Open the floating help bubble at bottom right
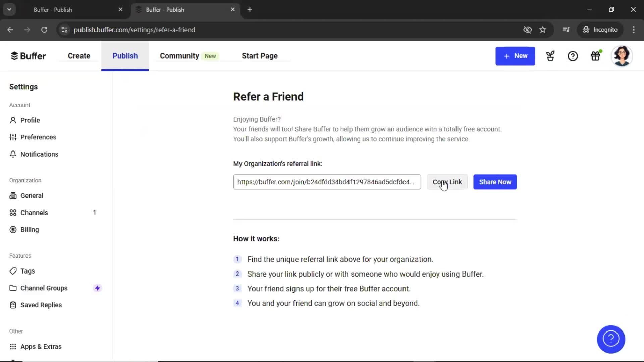Viewport: 644px width, 362px height. tap(610, 339)
